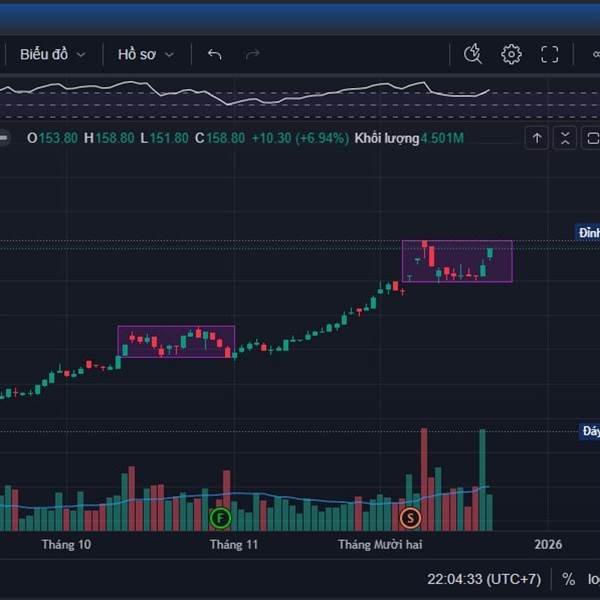Open chart settings gear icon
The width and height of the screenshot is (600, 600).
pyautogui.click(x=511, y=54)
